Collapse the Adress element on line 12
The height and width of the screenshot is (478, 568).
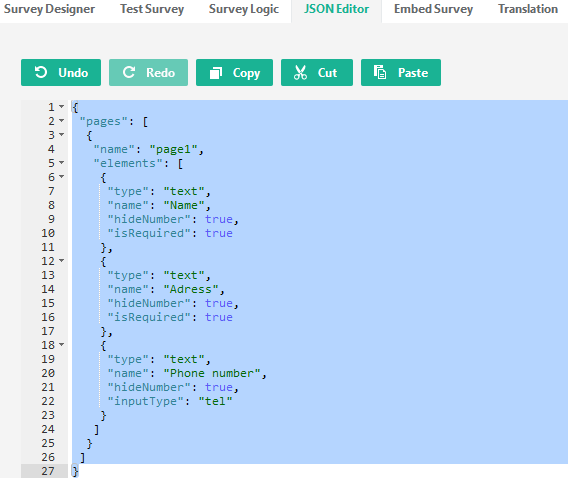[x=62, y=261]
